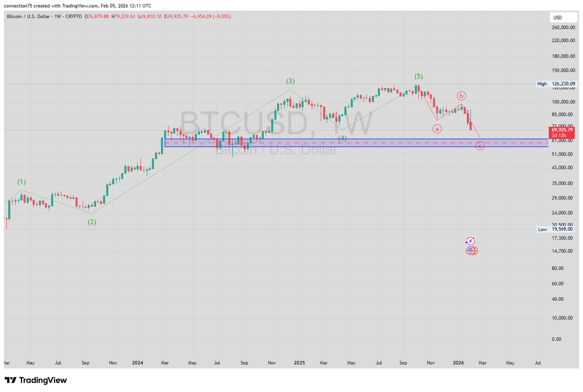The width and height of the screenshot is (583, 392).
Task: Click the 2024 label on time axis
Action: tap(137, 362)
